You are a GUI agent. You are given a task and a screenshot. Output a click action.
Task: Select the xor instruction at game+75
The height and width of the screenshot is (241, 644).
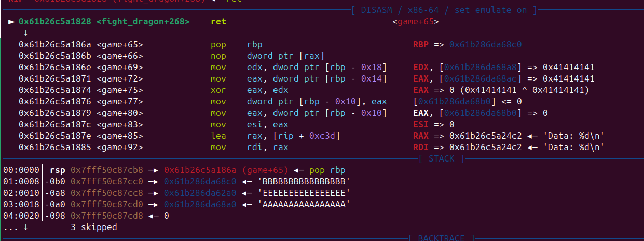tap(218, 90)
